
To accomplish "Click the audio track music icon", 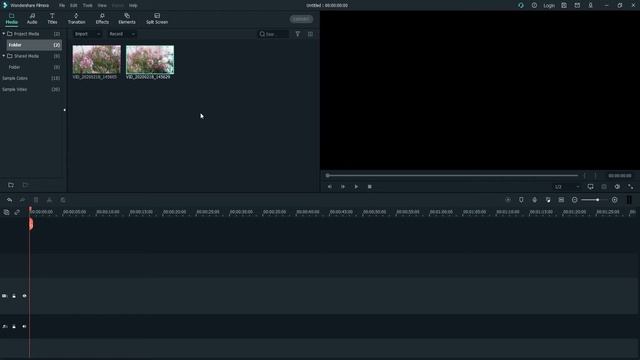I will click(x=4, y=327).
